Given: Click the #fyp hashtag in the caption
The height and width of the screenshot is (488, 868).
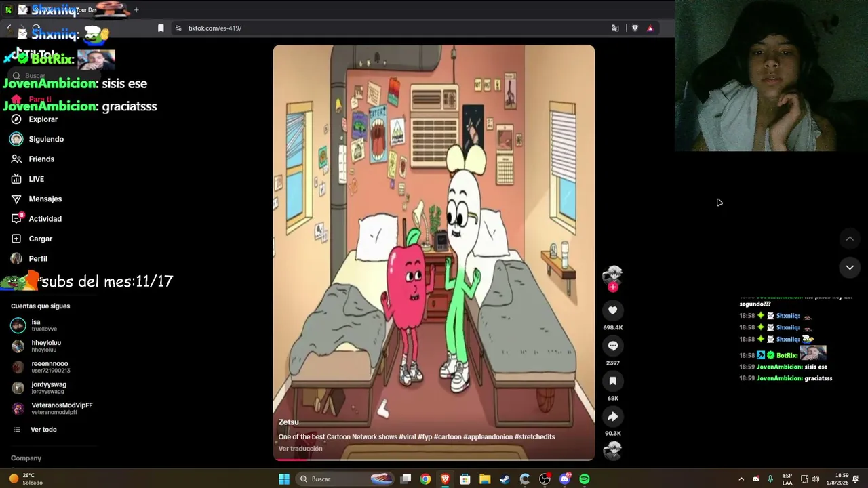Looking at the screenshot, I should click(425, 437).
